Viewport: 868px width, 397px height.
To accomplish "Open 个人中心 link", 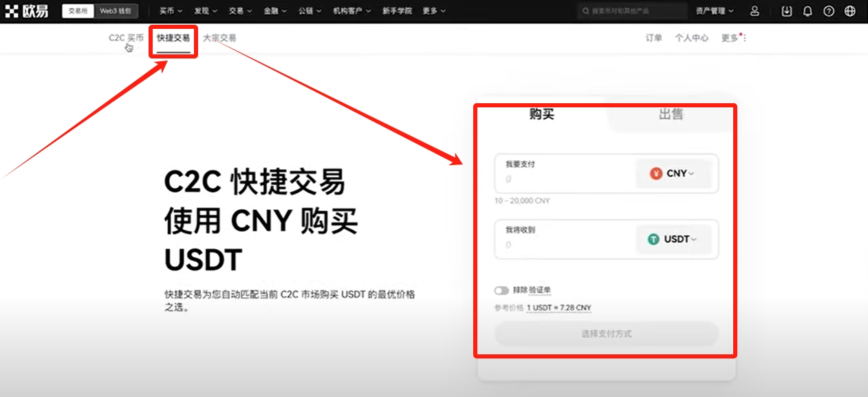I will [691, 38].
